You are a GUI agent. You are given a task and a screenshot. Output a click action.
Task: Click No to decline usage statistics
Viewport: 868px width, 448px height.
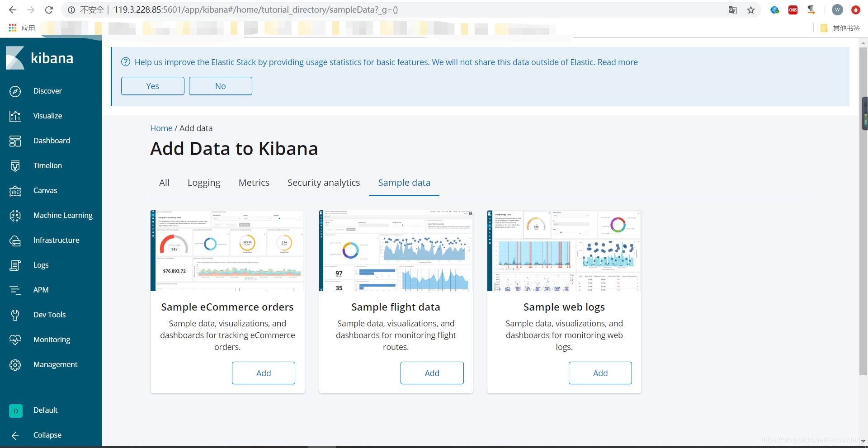(221, 86)
